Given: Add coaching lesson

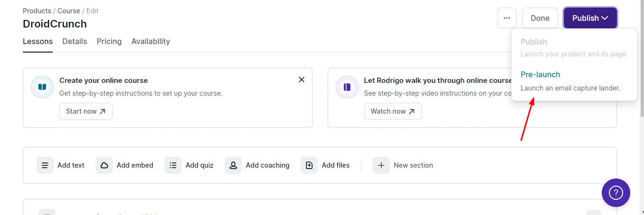Looking at the screenshot, I should pos(257,165).
